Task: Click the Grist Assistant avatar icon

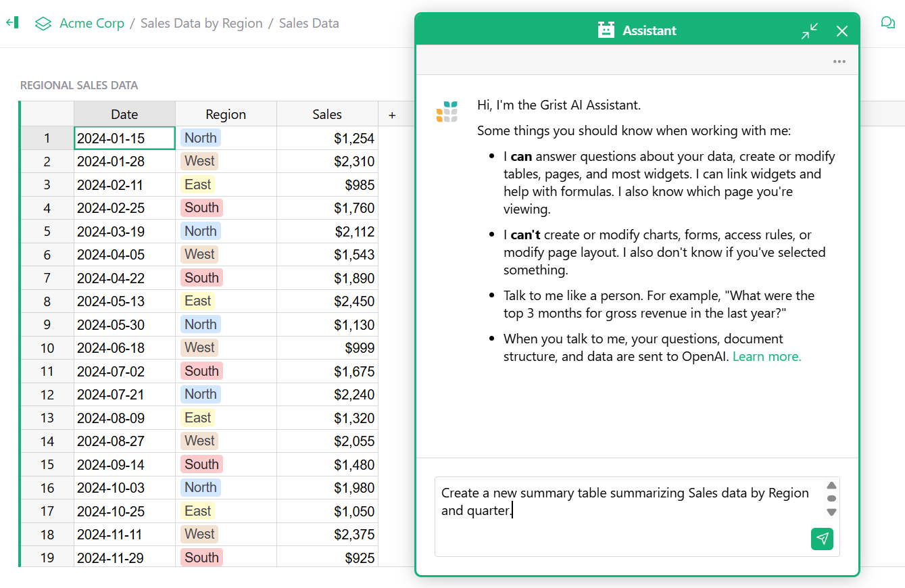Action: pyautogui.click(x=447, y=112)
